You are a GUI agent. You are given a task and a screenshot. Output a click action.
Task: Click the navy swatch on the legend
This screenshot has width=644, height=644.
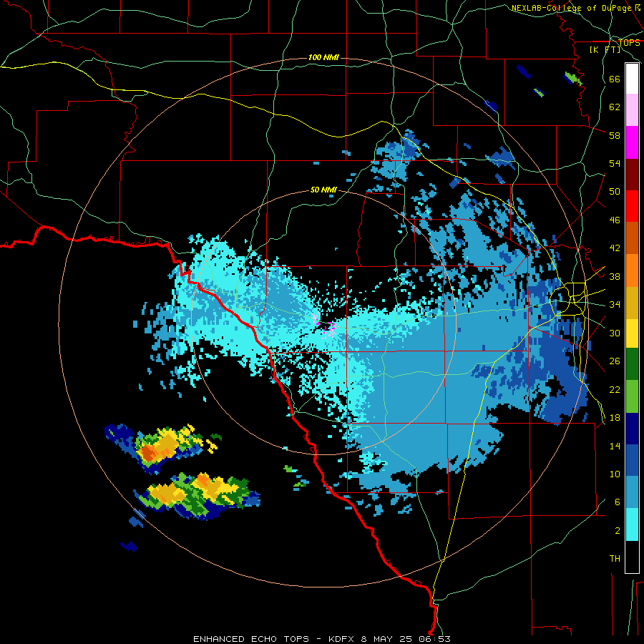click(x=632, y=429)
